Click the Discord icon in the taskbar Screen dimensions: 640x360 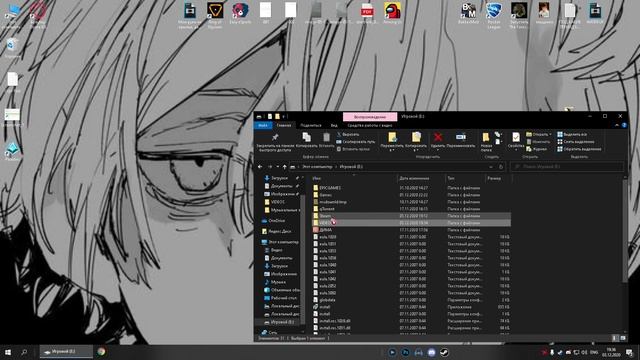pyautogui.click(x=431, y=352)
